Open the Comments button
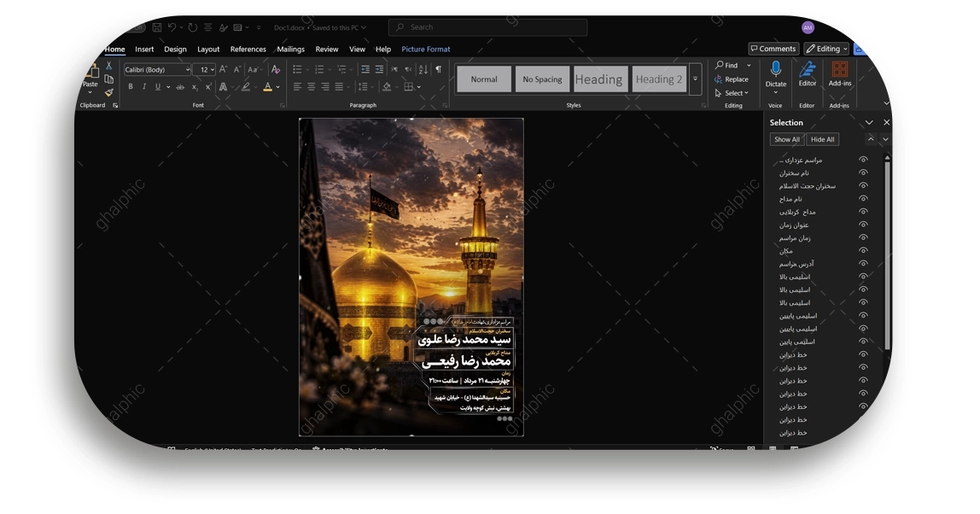This screenshot has height=514, width=980. [x=773, y=49]
